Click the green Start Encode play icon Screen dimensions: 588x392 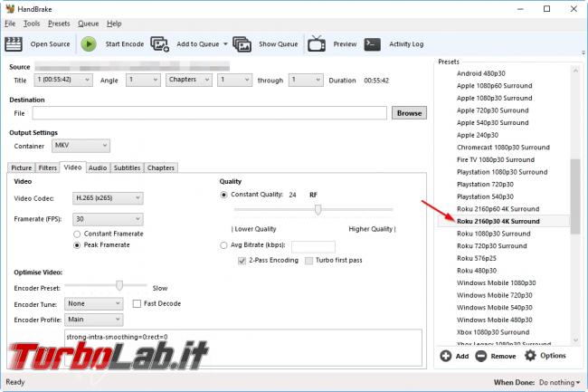[x=89, y=44]
